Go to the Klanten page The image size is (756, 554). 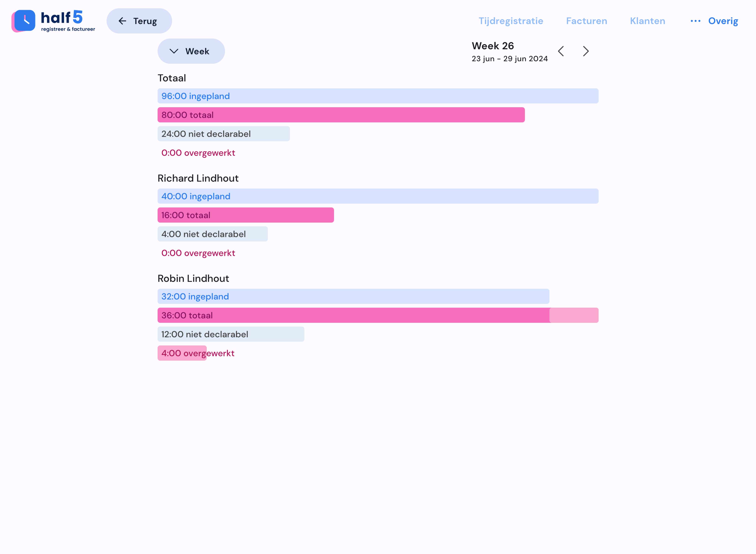click(x=647, y=21)
